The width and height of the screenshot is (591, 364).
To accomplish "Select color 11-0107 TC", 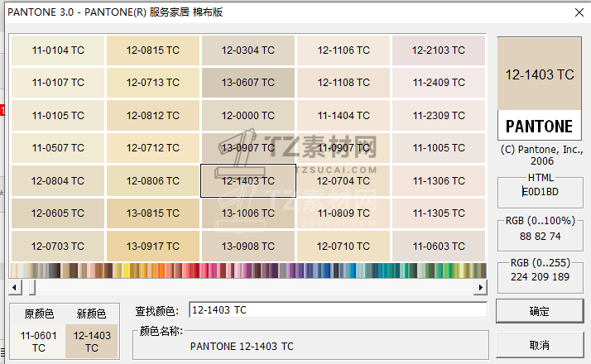I will pyautogui.click(x=58, y=83).
